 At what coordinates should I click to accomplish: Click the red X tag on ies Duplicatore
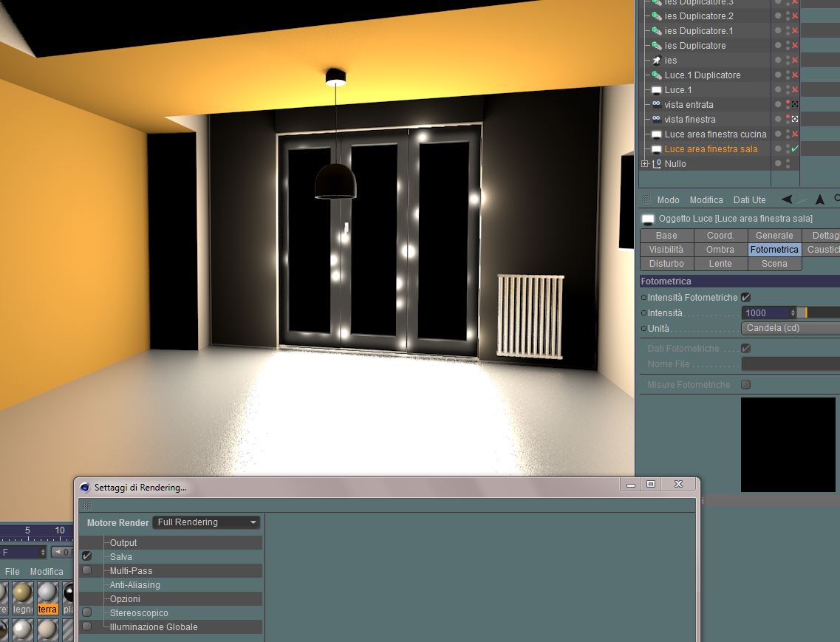coord(795,46)
